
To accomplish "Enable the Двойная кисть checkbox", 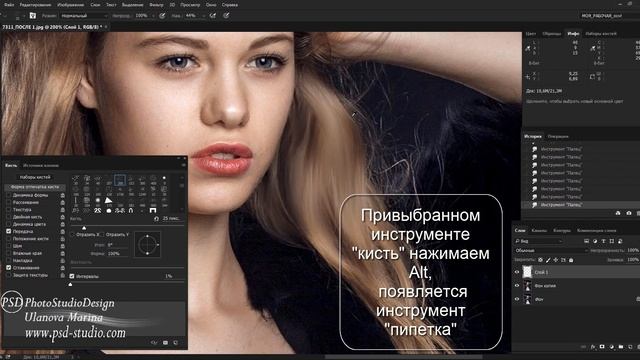I will [x=9, y=217].
